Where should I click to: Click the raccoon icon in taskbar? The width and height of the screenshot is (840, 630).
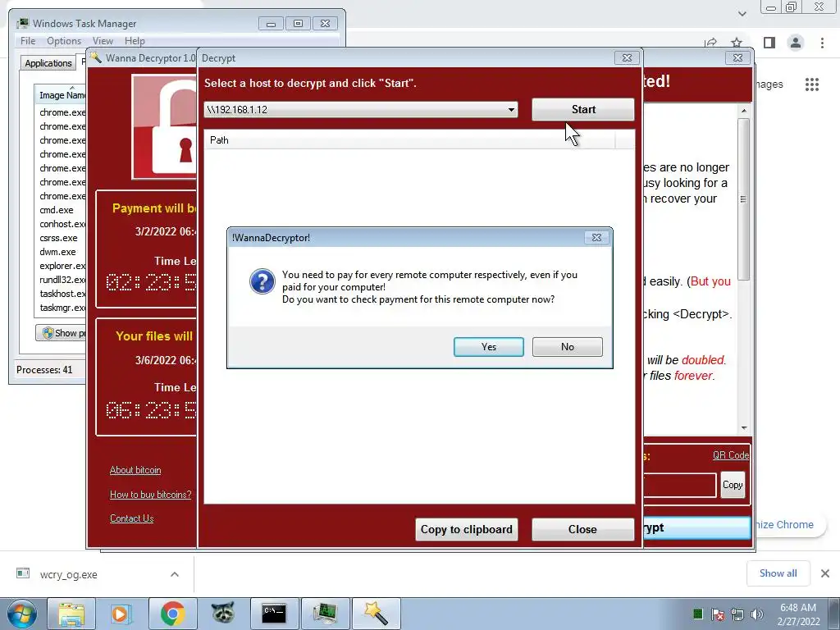pyautogui.click(x=223, y=614)
